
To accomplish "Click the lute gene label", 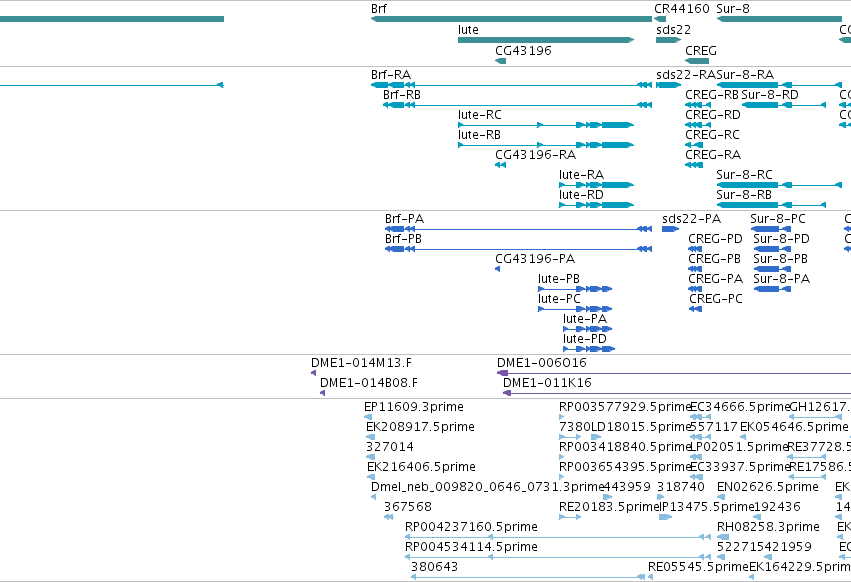I will pyautogui.click(x=468, y=30).
